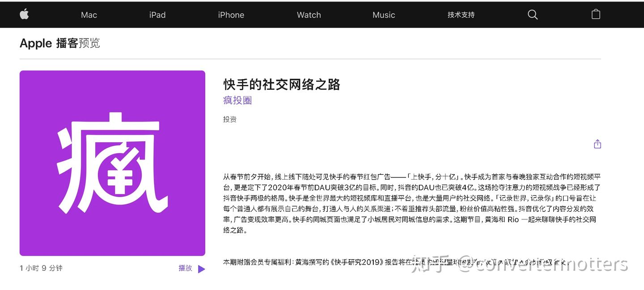Click the share icon beside description
644x290 pixels.
point(597,144)
